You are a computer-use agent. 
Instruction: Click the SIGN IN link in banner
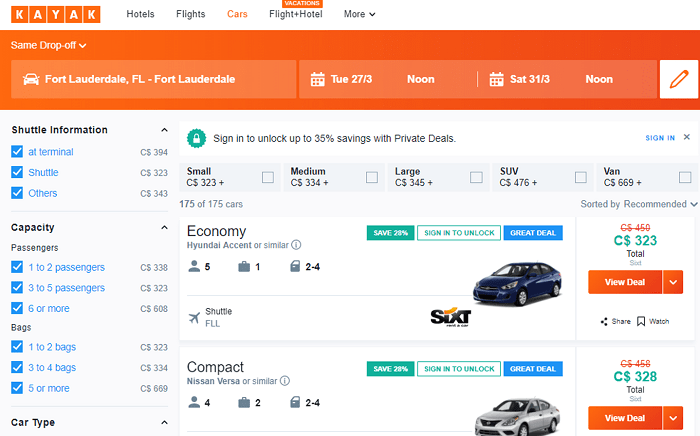click(660, 138)
